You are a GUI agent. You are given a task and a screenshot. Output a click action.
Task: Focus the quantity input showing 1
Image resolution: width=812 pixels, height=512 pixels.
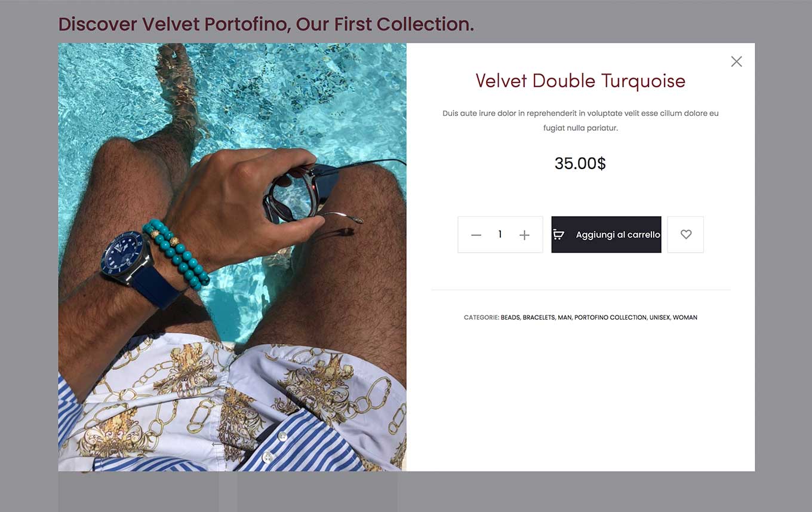click(x=500, y=234)
